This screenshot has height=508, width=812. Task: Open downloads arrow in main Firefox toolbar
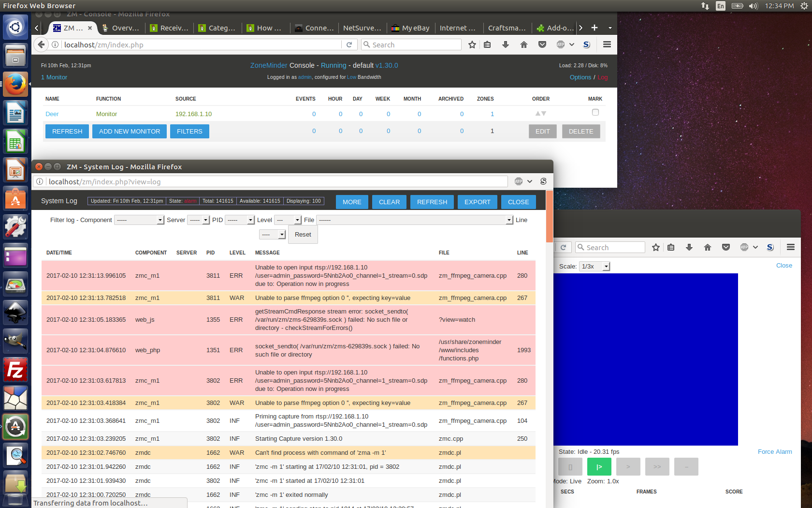(x=506, y=45)
